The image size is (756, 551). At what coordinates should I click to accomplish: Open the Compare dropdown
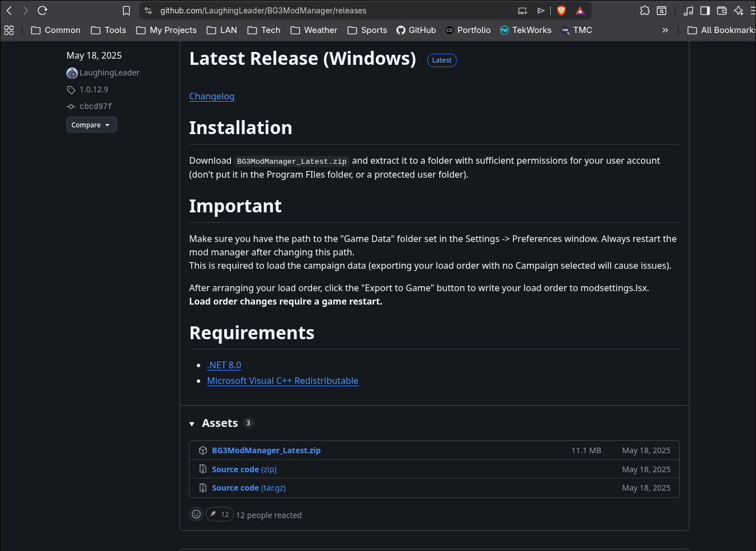[x=91, y=125]
